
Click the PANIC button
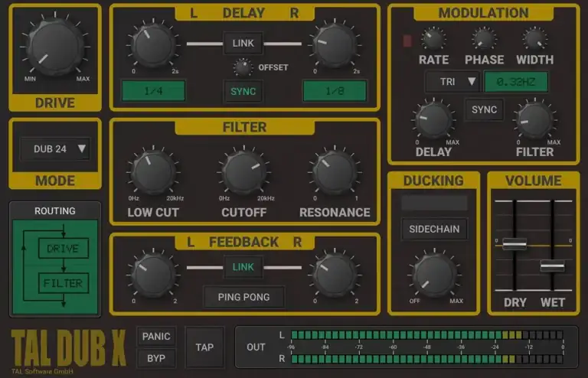click(156, 337)
